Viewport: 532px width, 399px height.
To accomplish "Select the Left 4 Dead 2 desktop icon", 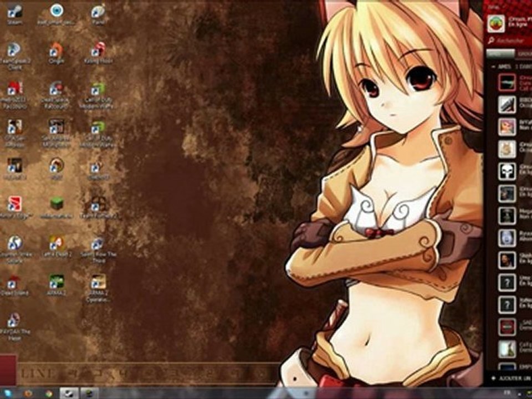I will (x=57, y=247).
